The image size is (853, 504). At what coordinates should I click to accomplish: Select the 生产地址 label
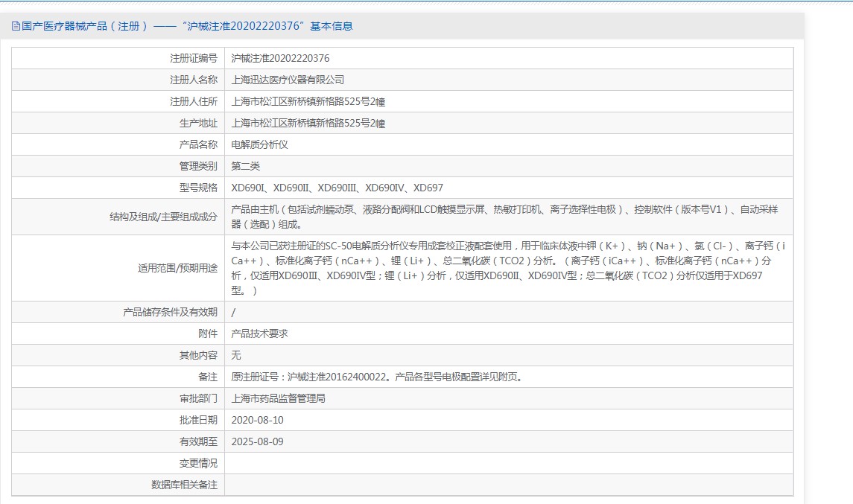[x=198, y=124]
